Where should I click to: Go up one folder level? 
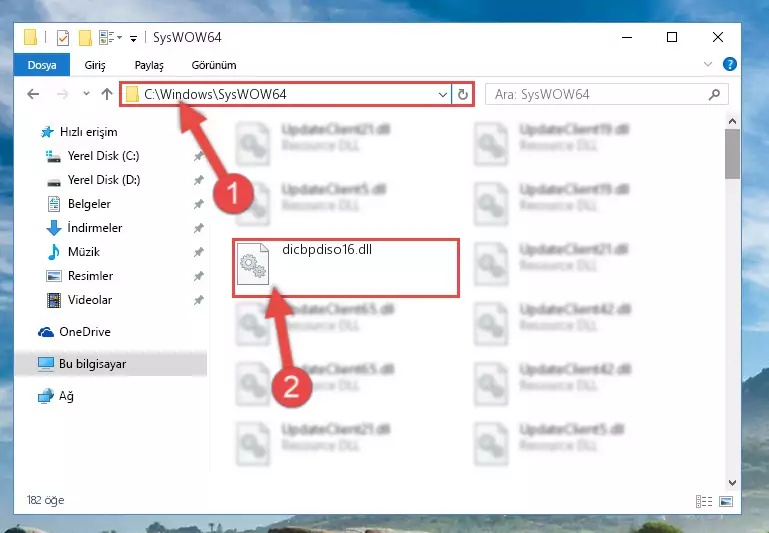click(x=107, y=94)
